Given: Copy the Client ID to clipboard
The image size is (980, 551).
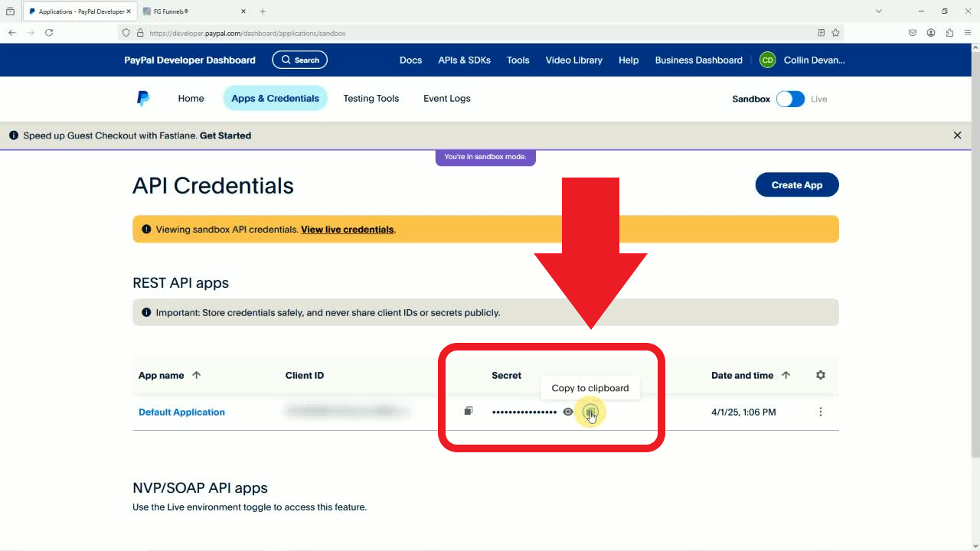Looking at the screenshot, I should click(469, 411).
